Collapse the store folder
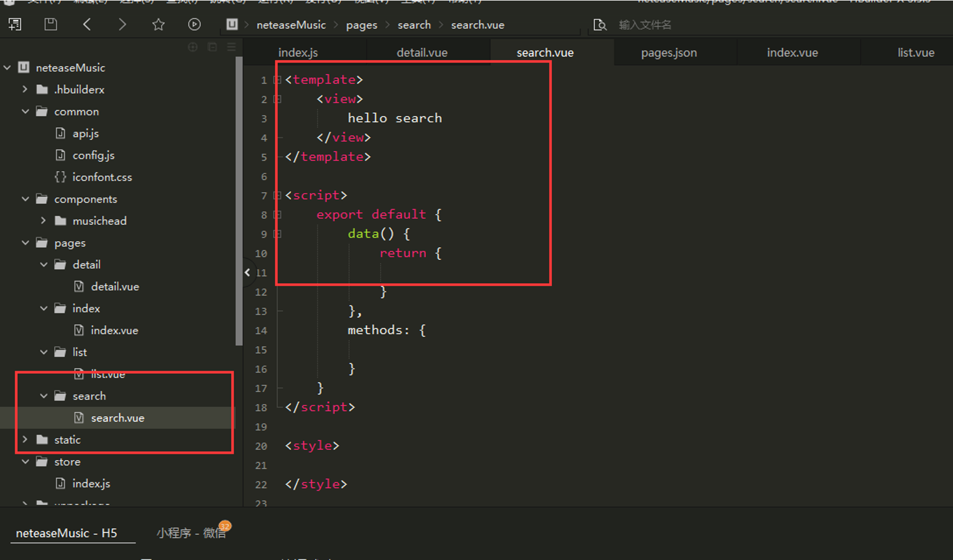Screen dimensions: 953x560 click(25, 461)
